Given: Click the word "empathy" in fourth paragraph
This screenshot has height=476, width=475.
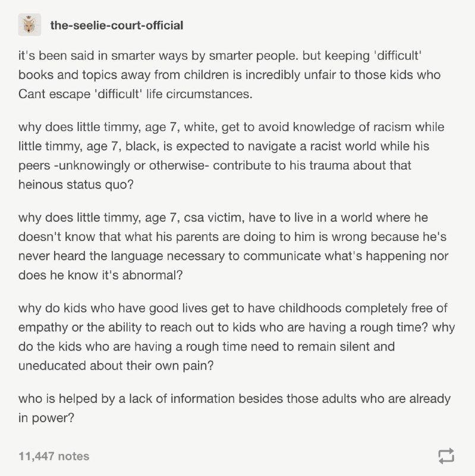Looking at the screenshot, I should tap(43, 328).
